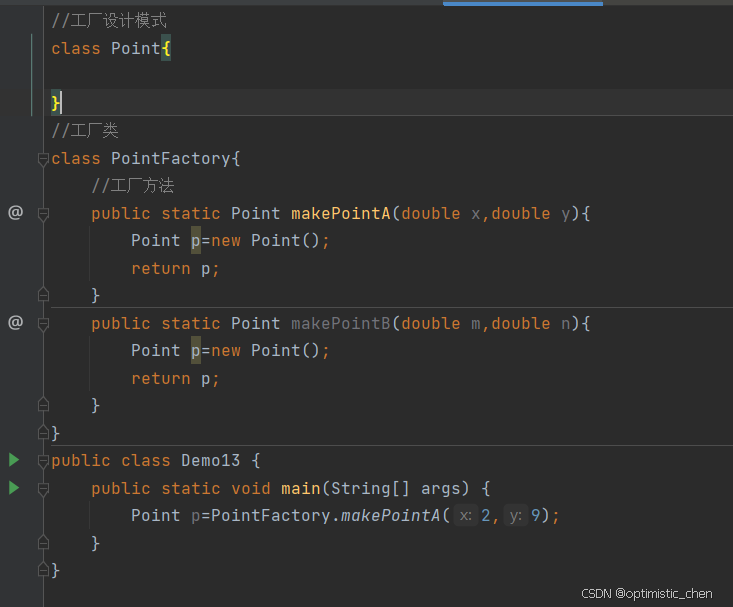Image resolution: width=733 pixels, height=607 pixels.
Task: Click the fold end marker after makePointB body
Action: coord(43,405)
